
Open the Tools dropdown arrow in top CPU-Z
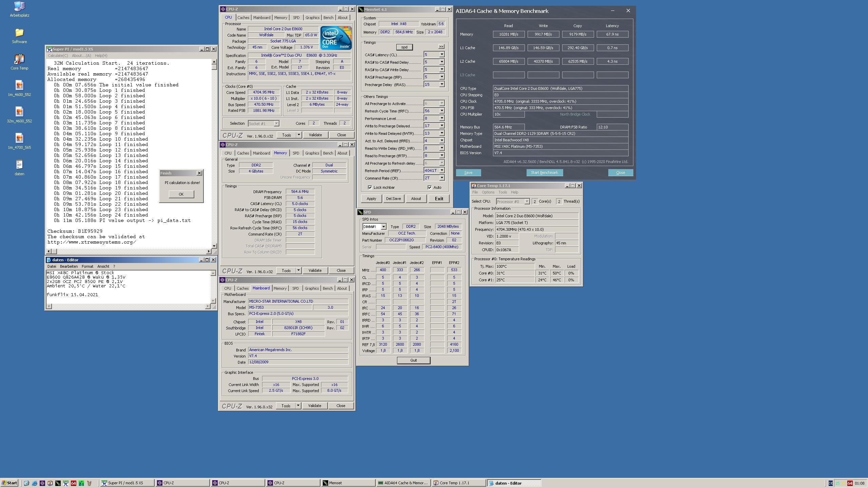click(298, 135)
